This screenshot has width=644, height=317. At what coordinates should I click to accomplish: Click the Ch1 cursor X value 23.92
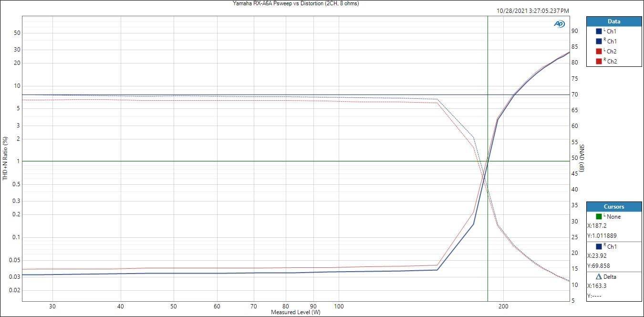click(x=597, y=256)
